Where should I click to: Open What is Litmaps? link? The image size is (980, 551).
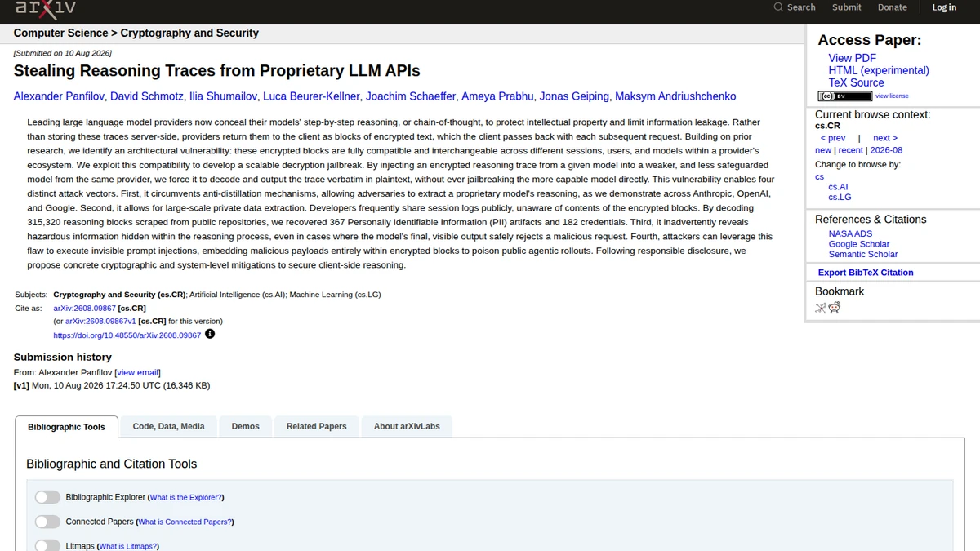[x=127, y=546]
